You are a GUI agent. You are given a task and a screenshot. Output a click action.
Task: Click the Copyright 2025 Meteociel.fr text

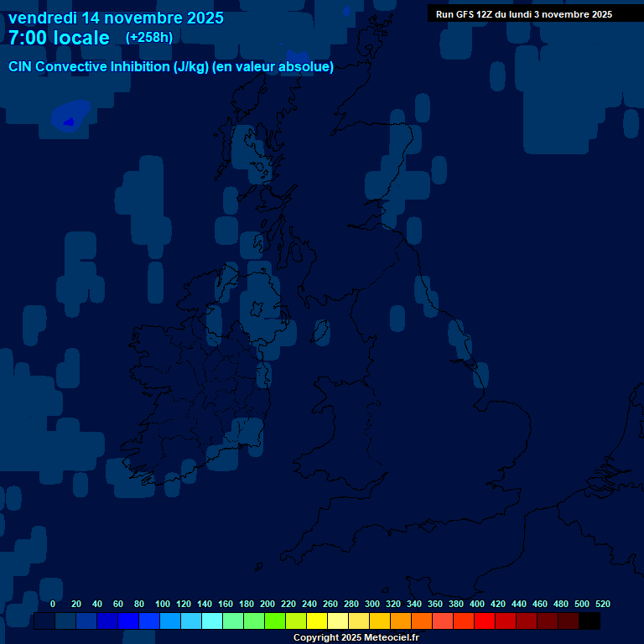click(356, 638)
